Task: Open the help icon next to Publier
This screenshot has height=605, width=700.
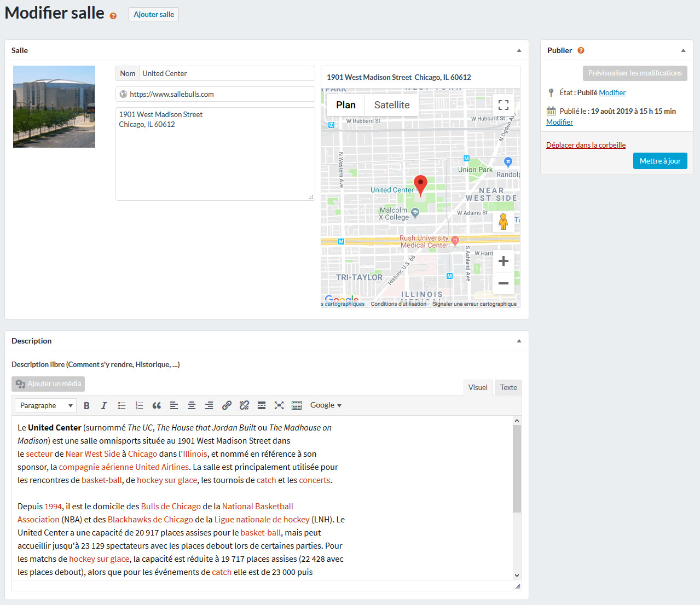Action: click(x=581, y=50)
